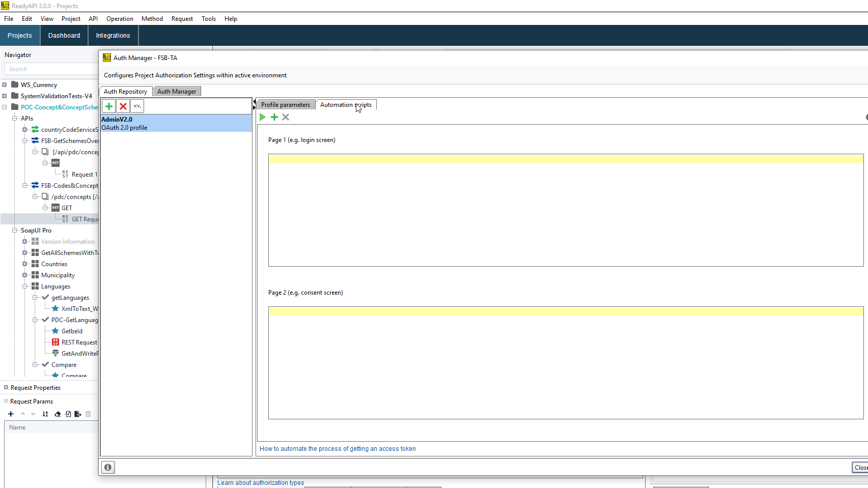This screenshot has width=868, height=488.
Task: Expand the Countries test suite node
Action: coord(24,264)
